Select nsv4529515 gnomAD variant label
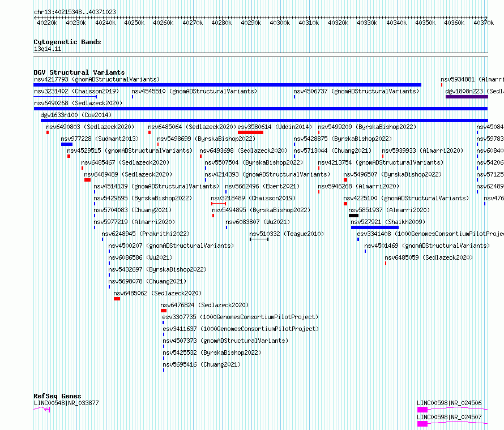The width and height of the screenshot is (504, 430). 130,150
